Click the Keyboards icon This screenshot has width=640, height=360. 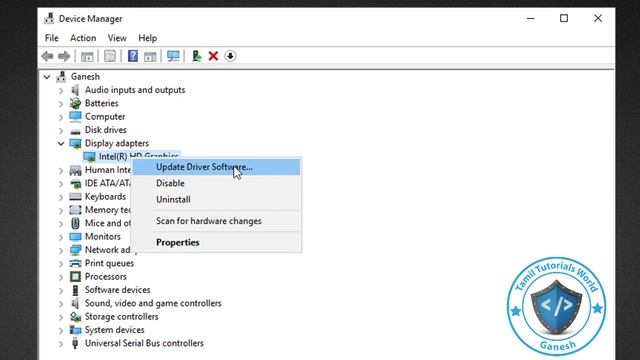[x=75, y=197]
